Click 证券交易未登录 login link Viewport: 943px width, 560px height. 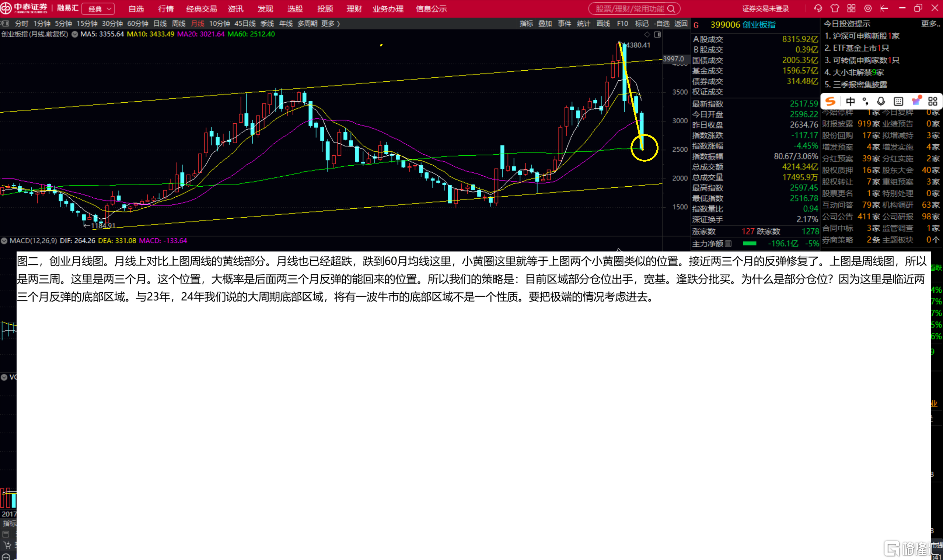pos(765,9)
